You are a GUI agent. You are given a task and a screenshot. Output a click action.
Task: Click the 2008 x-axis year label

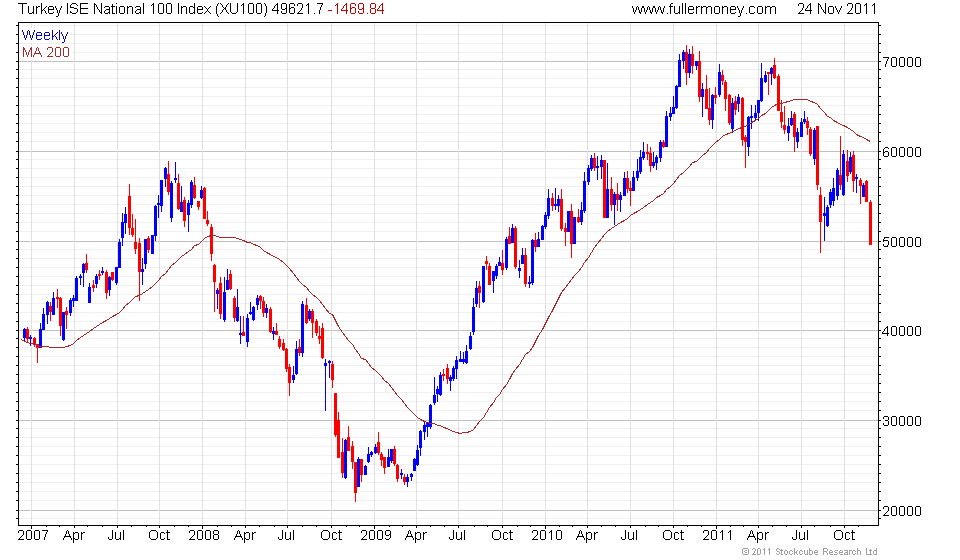click(204, 536)
